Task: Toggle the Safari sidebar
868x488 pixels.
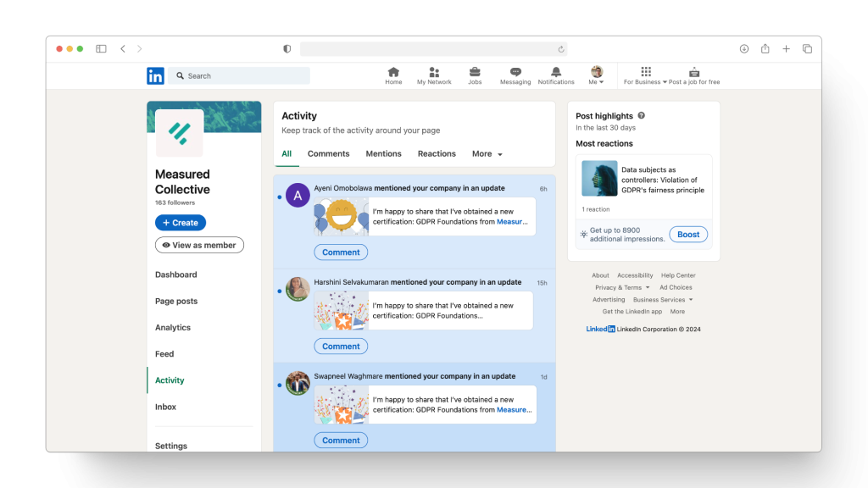Action: (101, 49)
